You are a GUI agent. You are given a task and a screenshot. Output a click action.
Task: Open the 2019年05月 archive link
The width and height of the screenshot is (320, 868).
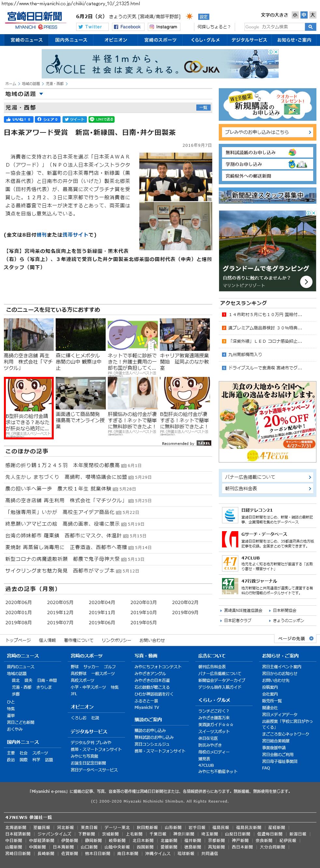[x=144, y=623]
